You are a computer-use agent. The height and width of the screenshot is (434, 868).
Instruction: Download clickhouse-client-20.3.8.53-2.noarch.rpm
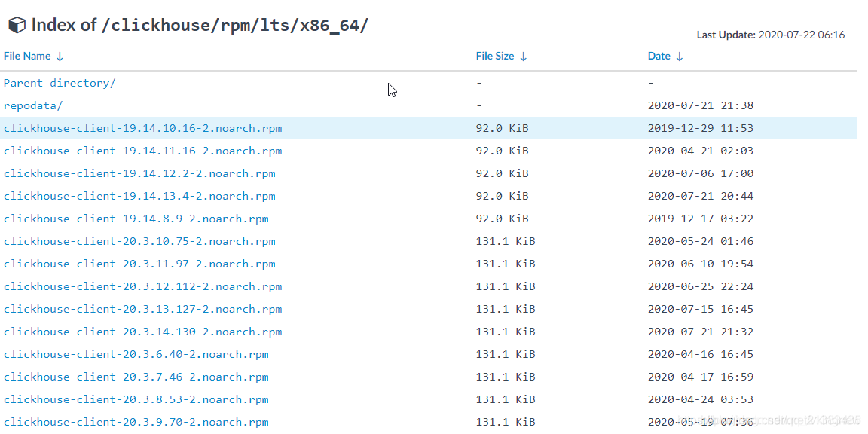tap(136, 399)
